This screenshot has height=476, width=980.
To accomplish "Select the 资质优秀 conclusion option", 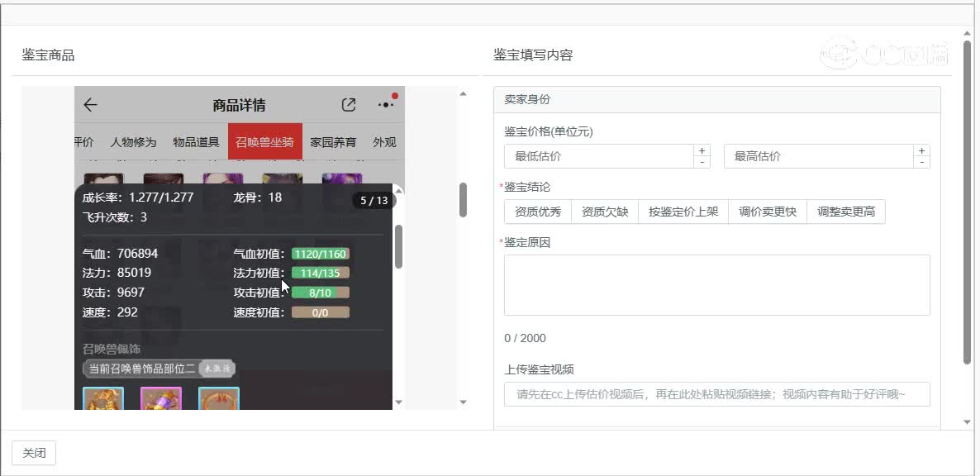I will (538, 212).
